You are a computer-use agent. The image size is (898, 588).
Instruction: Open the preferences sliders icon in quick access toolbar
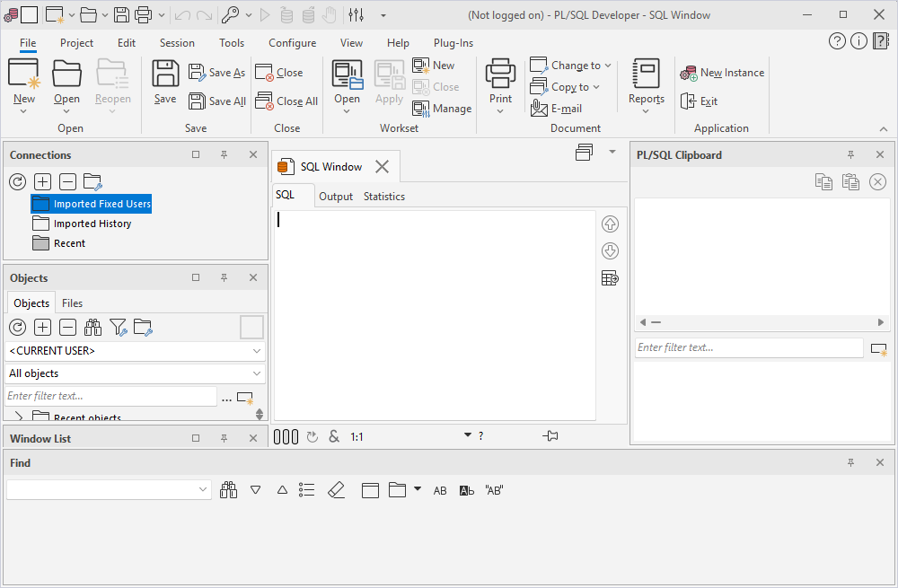click(357, 15)
